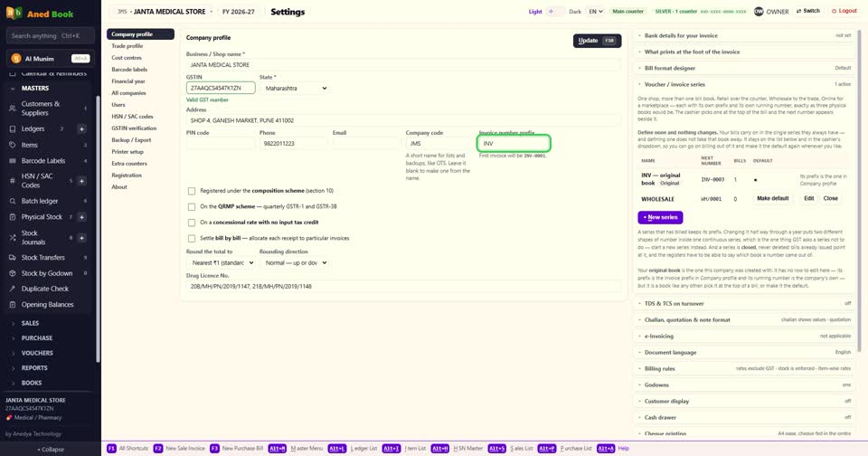This screenshot has height=456, width=868.
Task: Open Batch ledger from the sidebar
Action: point(49,201)
